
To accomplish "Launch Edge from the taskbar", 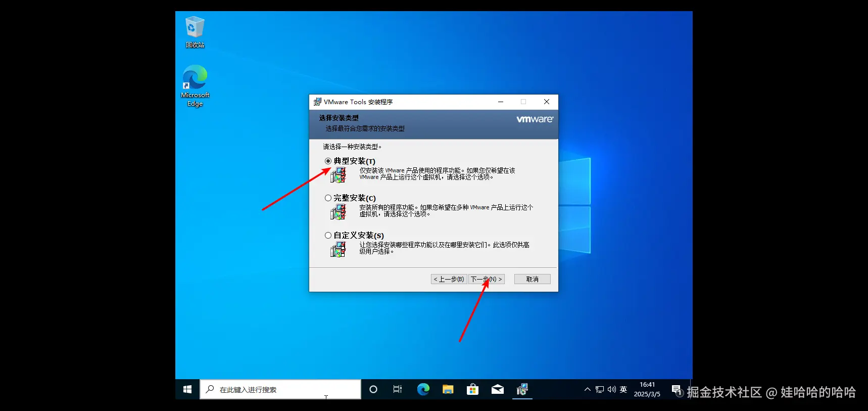I will [423, 389].
